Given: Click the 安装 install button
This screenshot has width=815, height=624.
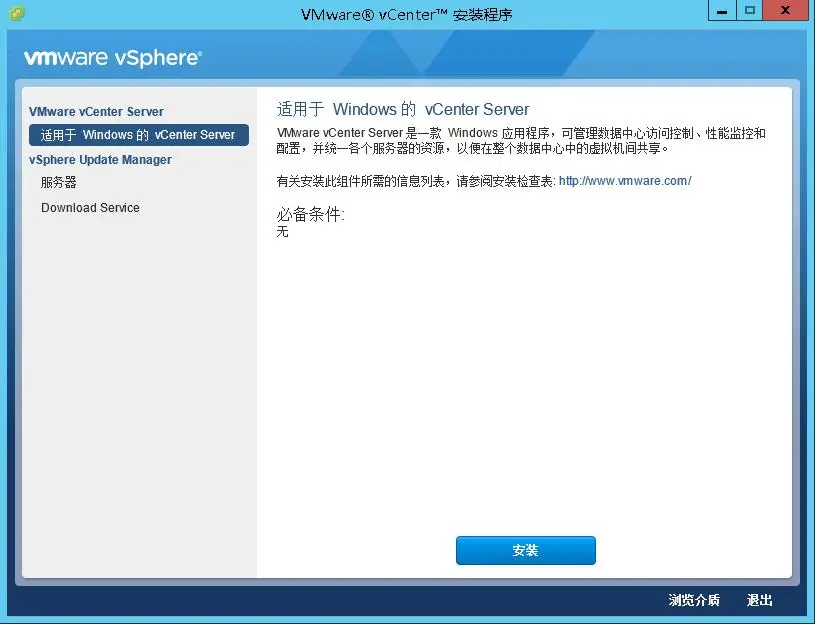Looking at the screenshot, I should click(525, 550).
